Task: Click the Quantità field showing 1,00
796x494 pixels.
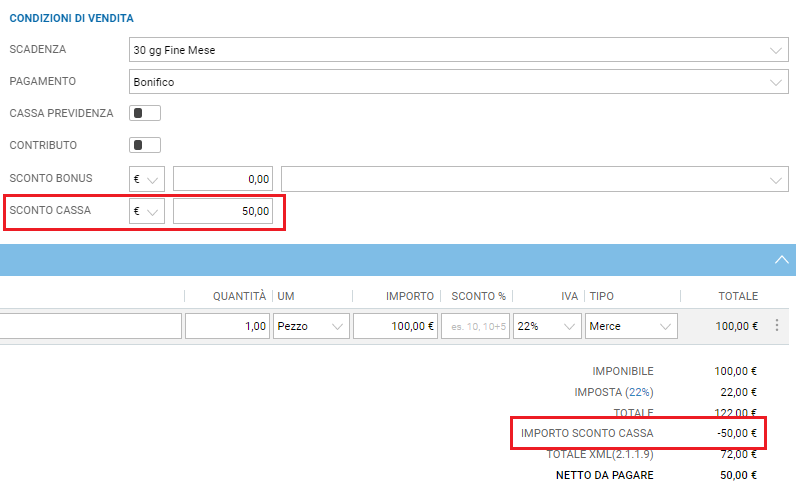Action: (x=227, y=326)
